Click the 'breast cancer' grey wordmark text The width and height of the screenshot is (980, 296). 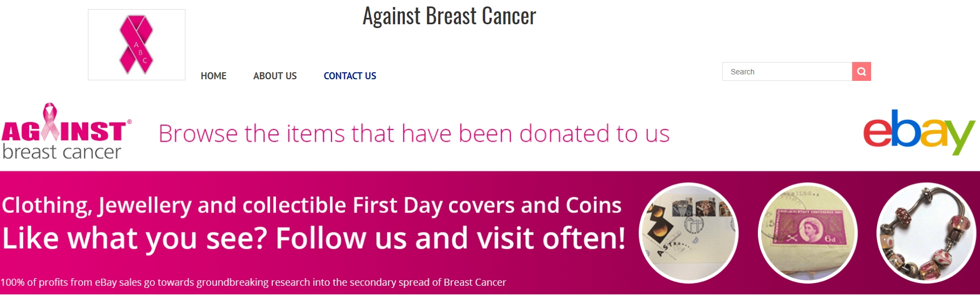[x=62, y=152]
